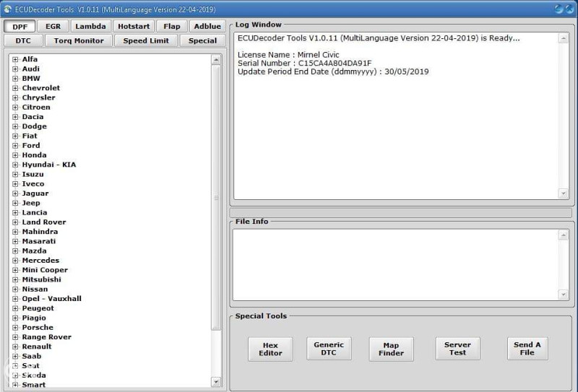Expand the BMW tree node
This screenshot has height=392, width=578.
[15, 79]
